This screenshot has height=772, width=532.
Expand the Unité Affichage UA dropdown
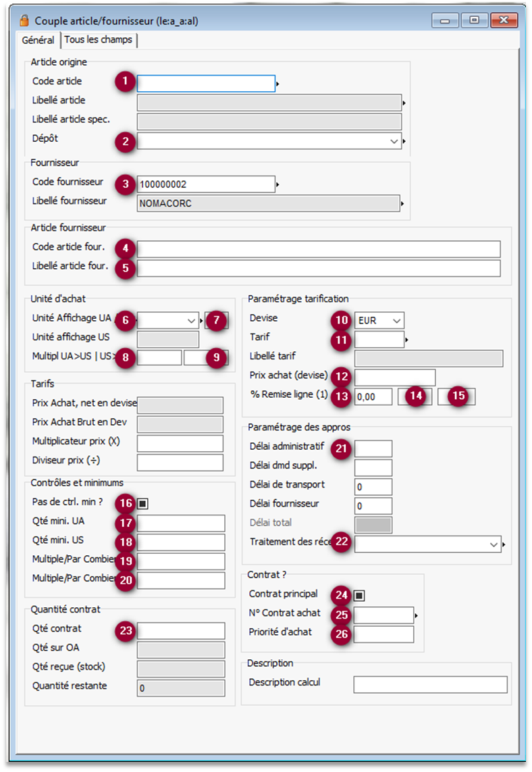click(x=191, y=320)
